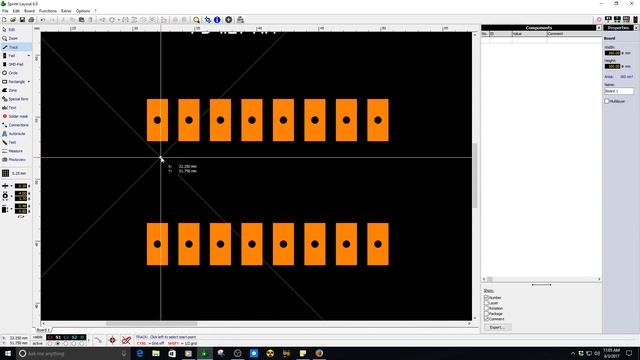Click the canvas horizontal scrollbar thumb
This screenshot has width=640, height=360.
pyautogui.click(x=151, y=324)
